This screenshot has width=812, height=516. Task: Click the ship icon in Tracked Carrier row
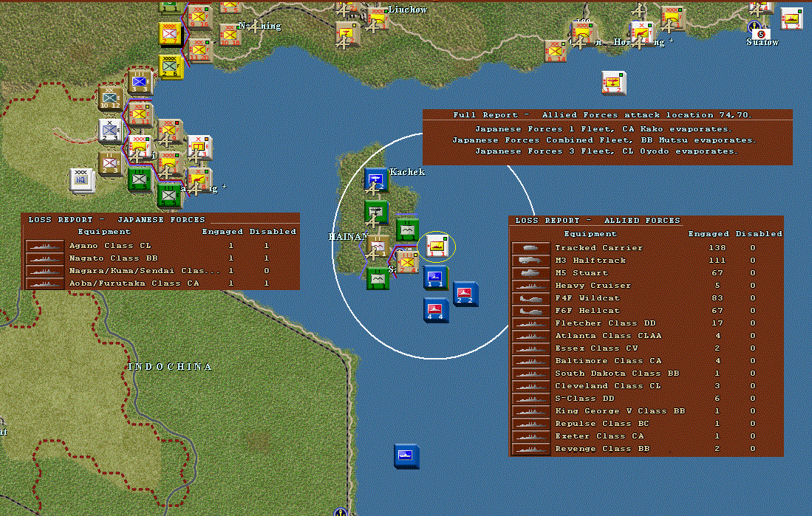click(530, 248)
